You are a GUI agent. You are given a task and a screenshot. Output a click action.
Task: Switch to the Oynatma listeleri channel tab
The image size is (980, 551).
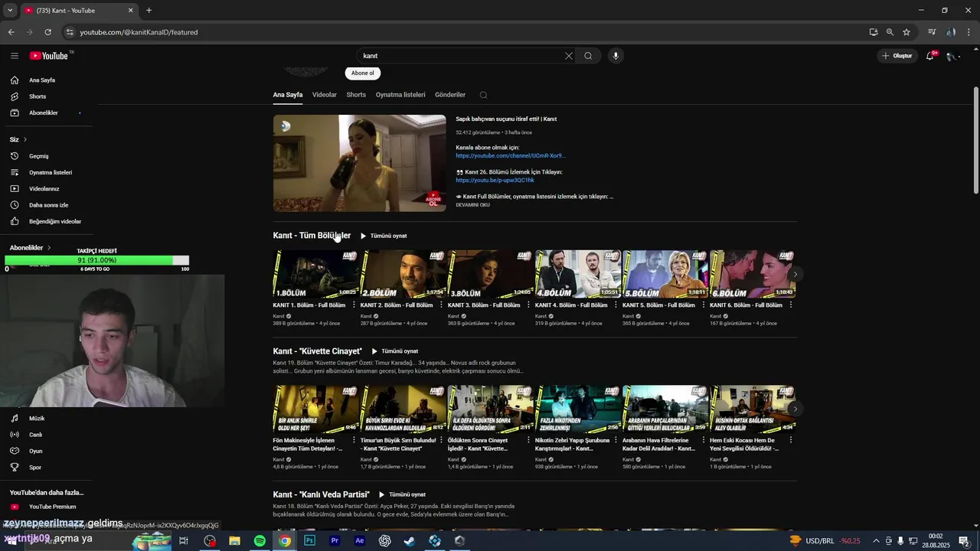point(400,95)
